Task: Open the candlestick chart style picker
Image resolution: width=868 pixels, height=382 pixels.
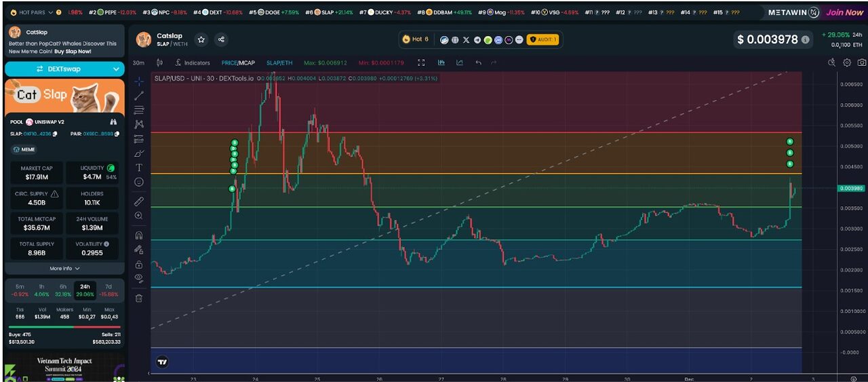Action: pyautogui.click(x=160, y=62)
